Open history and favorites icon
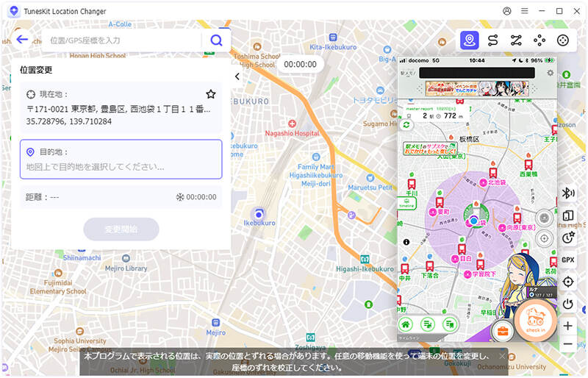 (x=567, y=238)
